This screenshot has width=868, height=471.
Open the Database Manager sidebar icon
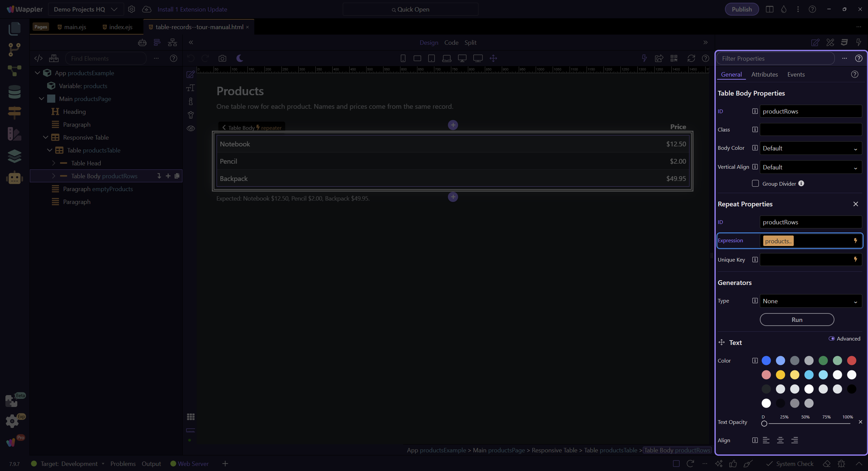pyautogui.click(x=14, y=92)
